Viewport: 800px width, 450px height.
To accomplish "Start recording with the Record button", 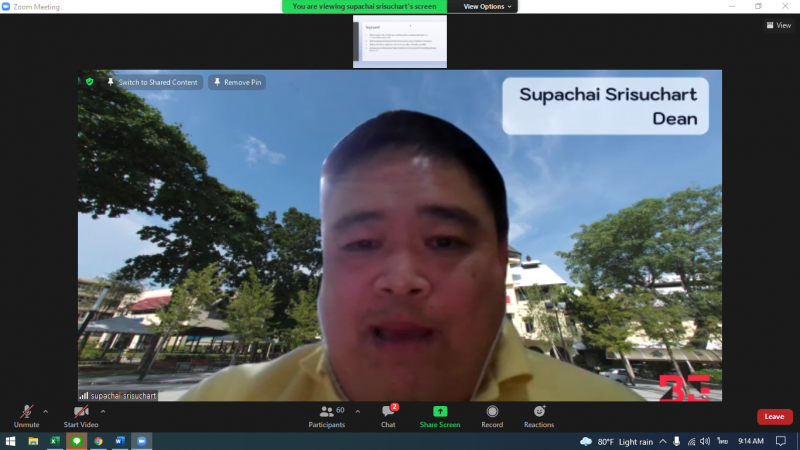I will 492,416.
